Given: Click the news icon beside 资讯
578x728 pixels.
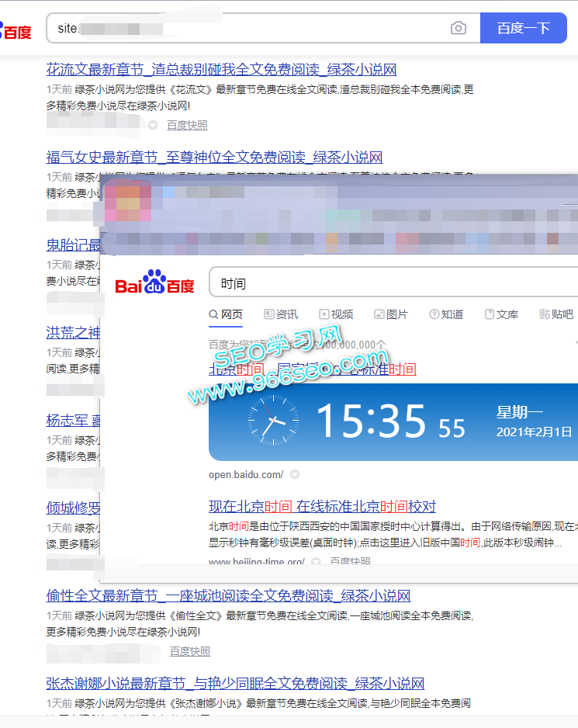Looking at the screenshot, I should 268,314.
